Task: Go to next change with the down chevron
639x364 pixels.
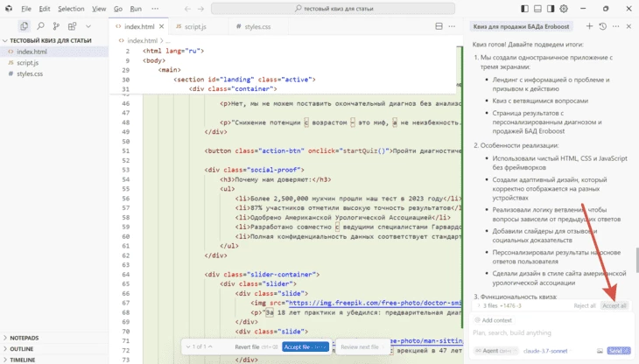Action: point(188,346)
